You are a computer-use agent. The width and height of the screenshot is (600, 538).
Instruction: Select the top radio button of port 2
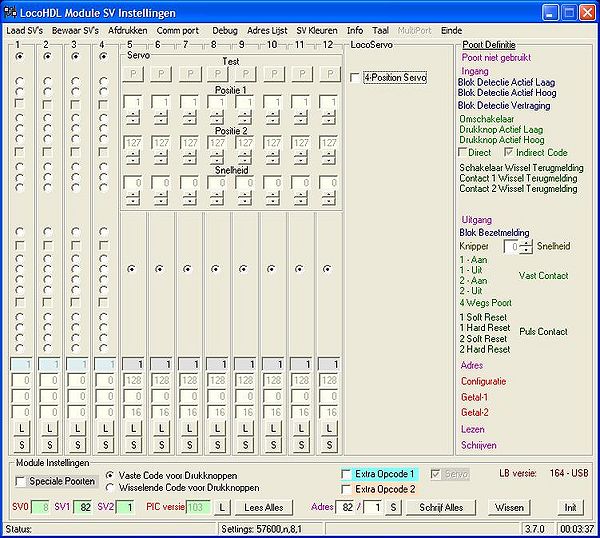click(47, 56)
